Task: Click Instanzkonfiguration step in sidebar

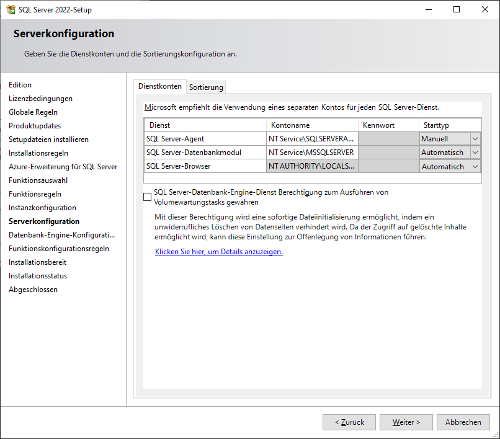Action: 42,208
